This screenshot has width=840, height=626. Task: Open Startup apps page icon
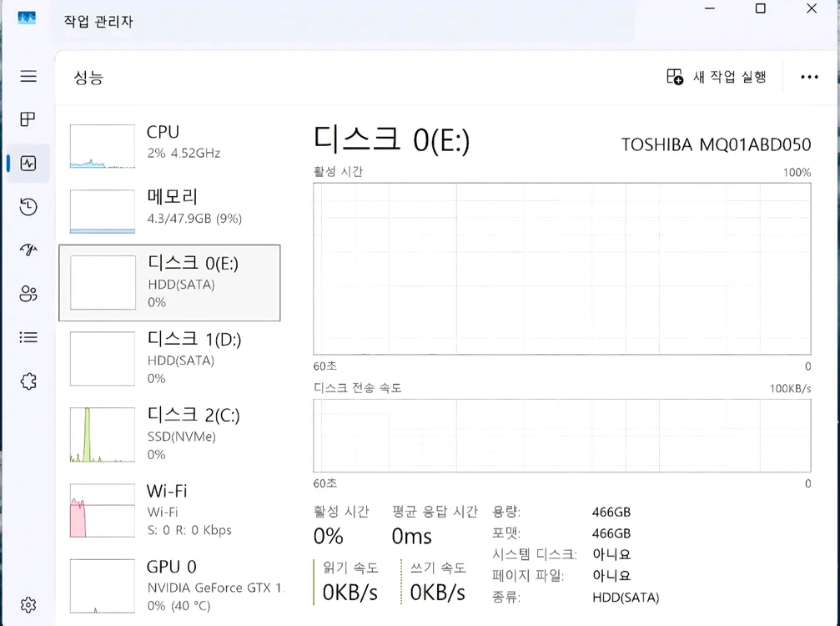[x=28, y=250]
